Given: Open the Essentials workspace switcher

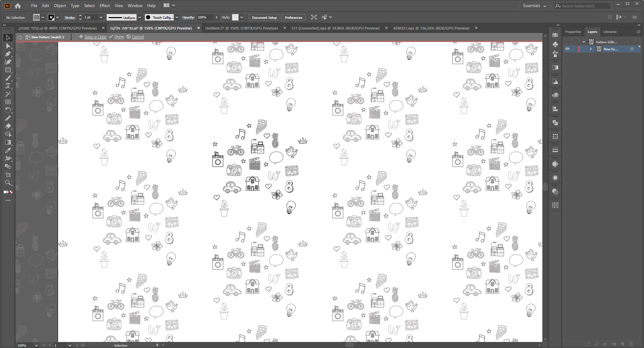Looking at the screenshot, I should (x=535, y=6).
